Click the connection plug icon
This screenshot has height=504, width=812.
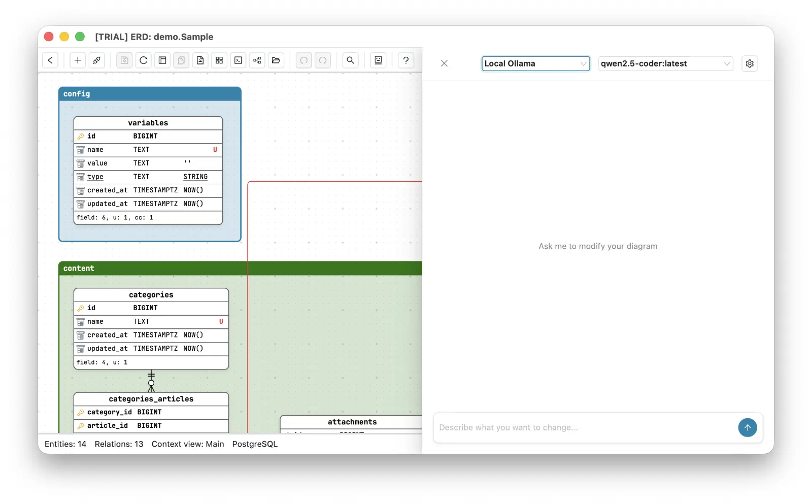click(96, 60)
